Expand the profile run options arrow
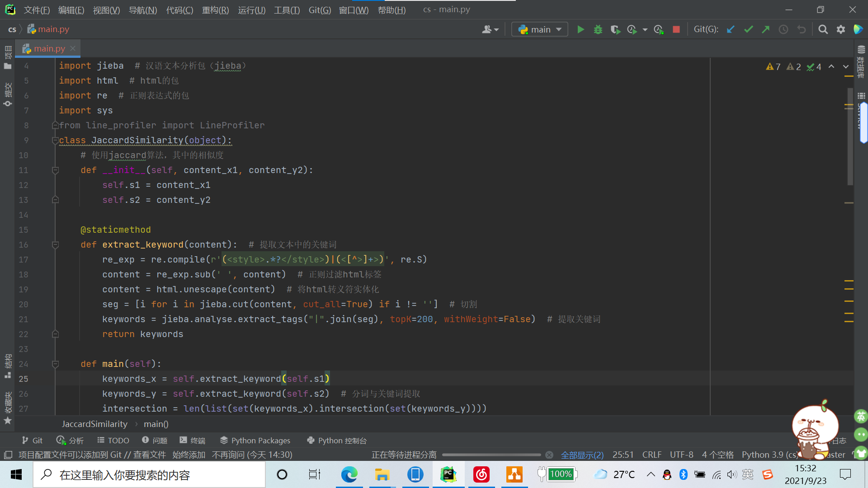 click(645, 30)
